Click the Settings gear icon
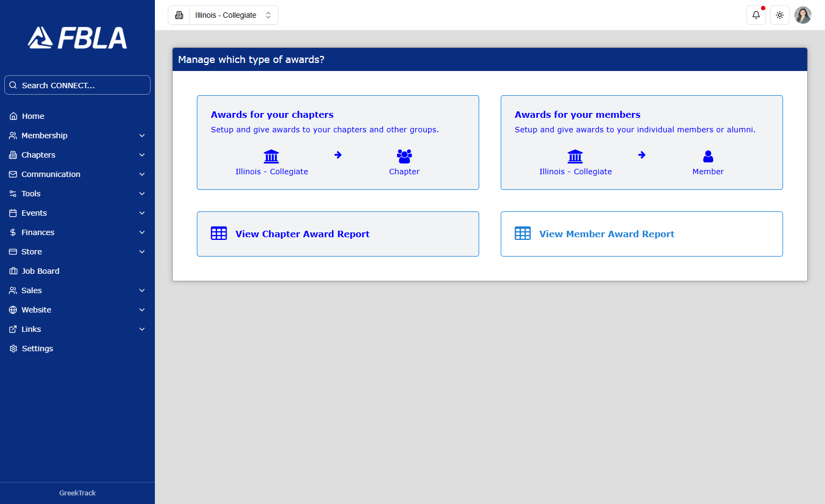Screen dimensions: 825x504 13,349
